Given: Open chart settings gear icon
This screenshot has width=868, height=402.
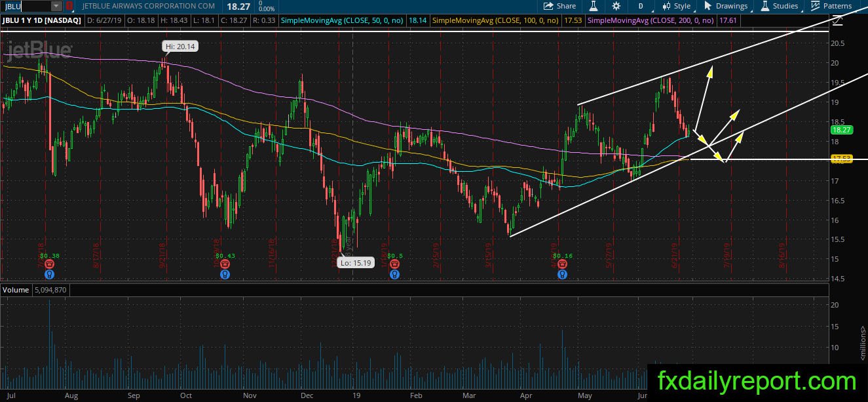Looking at the screenshot, I should pos(616,6).
